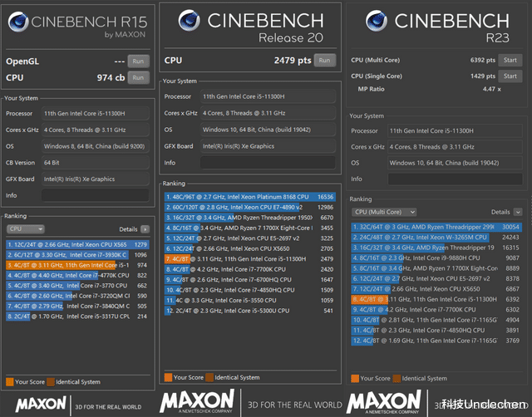
Task: Click the MAXON logo under Cinebench R23
Action: [x=384, y=402]
